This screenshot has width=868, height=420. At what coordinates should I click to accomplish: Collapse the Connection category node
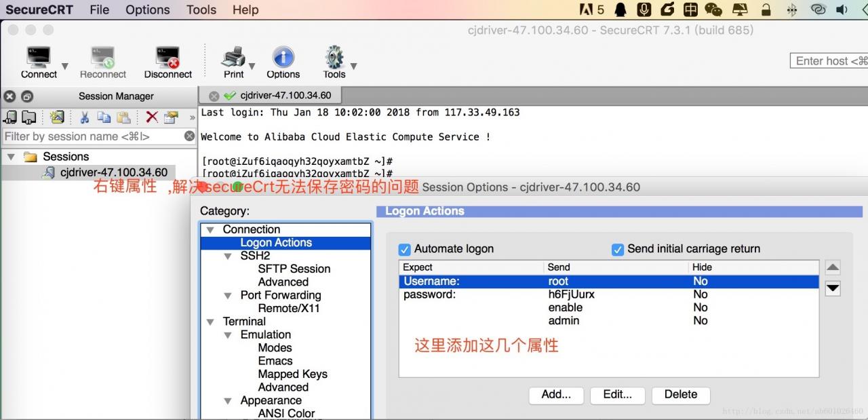pos(210,230)
